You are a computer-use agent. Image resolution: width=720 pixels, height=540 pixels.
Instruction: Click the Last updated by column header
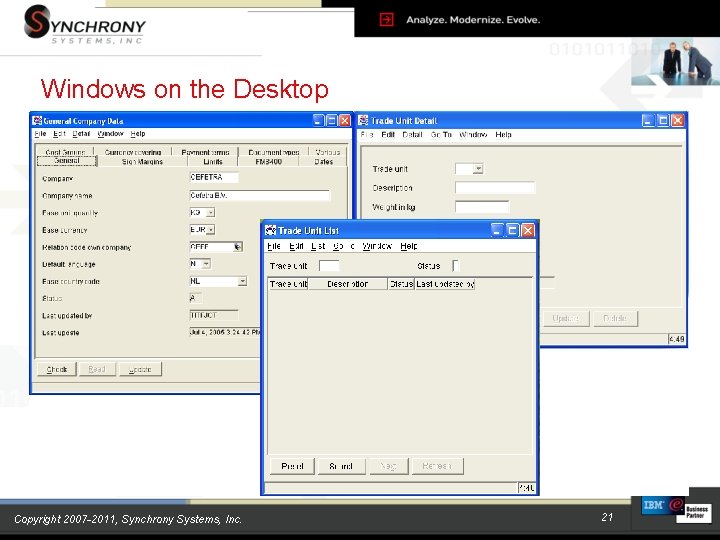(445, 284)
